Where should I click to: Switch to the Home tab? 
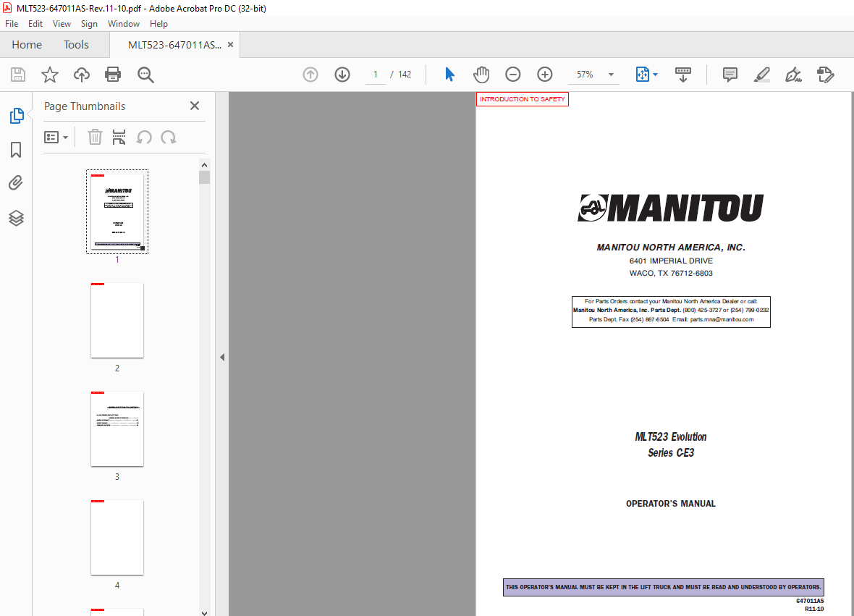[27, 45]
